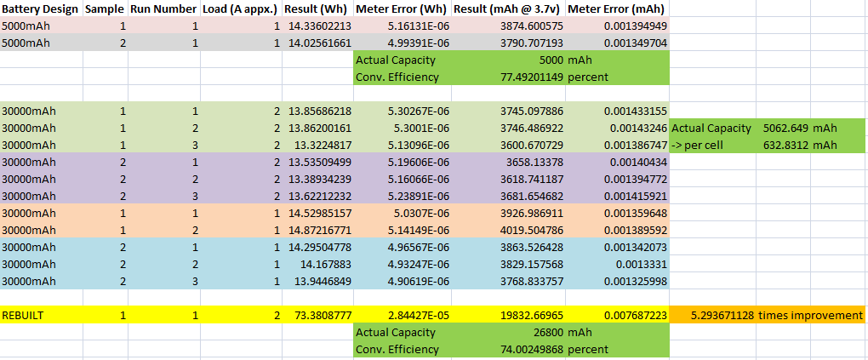The height and width of the screenshot is (360, 868).
Task: Select the 'Load (A appx.)' header cell
Action: (x=241, y=9)
